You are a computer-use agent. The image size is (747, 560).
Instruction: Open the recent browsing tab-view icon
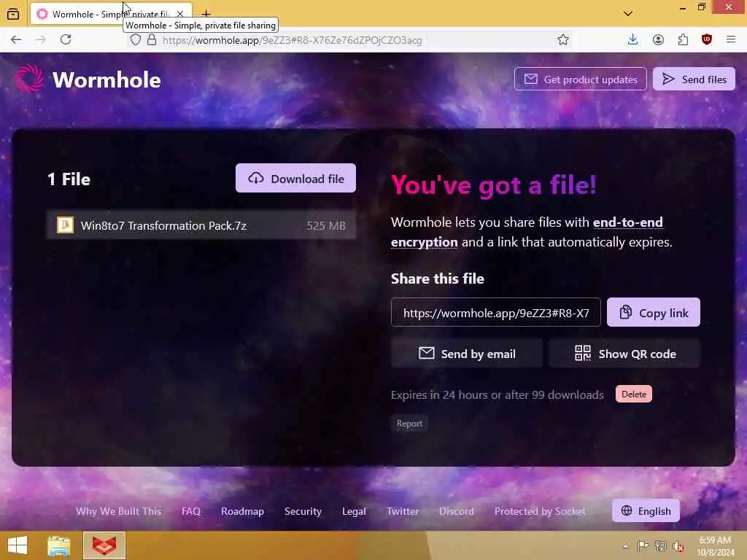[x=13, y=14]
